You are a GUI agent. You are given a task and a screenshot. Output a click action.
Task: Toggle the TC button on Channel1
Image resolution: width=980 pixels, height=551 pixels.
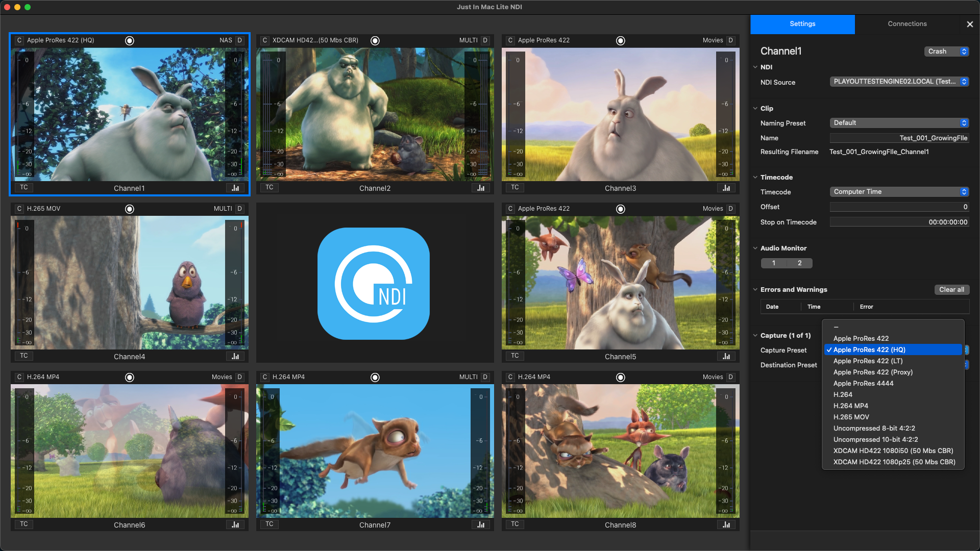pyautogui.click(x=24, y=187)
